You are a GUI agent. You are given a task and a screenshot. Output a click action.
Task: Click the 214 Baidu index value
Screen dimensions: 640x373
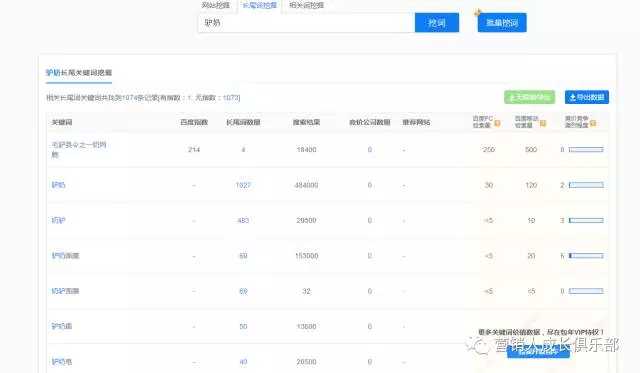[194, 150]
